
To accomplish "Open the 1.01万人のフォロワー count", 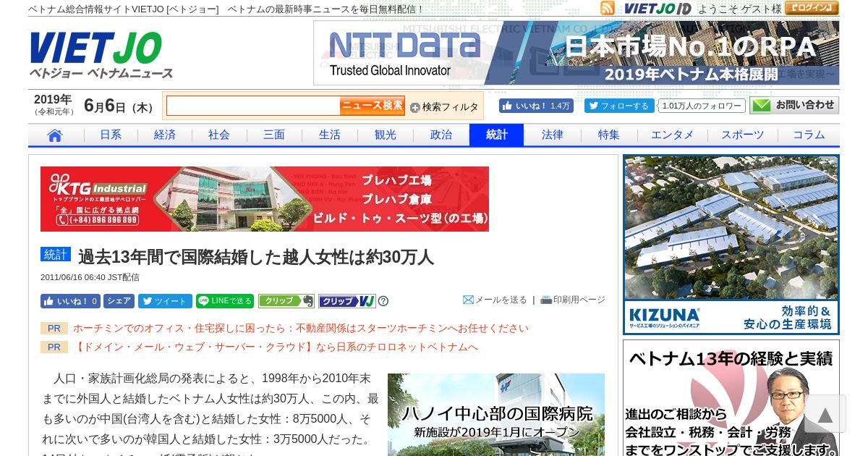I will pyautogui.click(x=702, y=106).
